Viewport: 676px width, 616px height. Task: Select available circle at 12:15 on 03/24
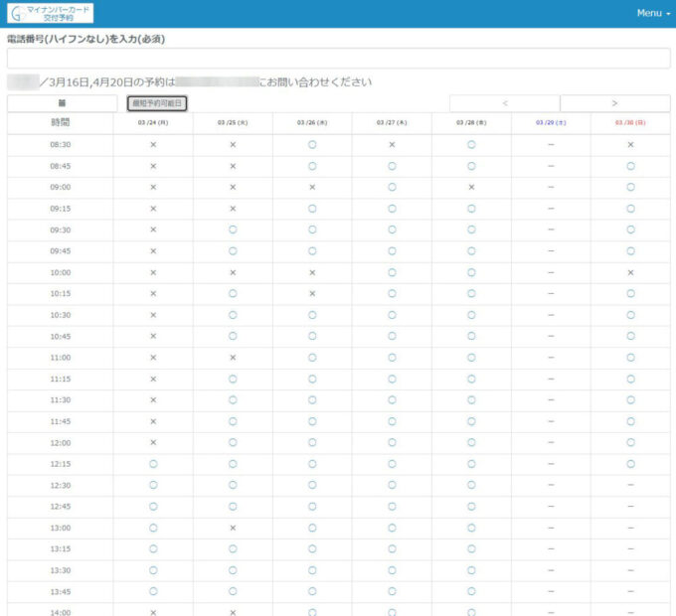click(x=153, y=464)
